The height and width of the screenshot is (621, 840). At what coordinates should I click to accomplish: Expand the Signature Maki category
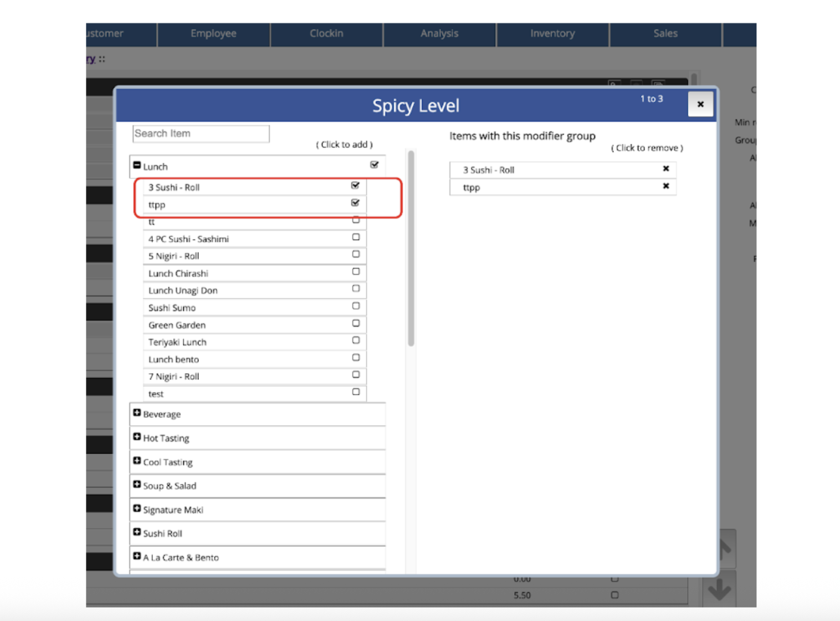(x=137, y=508)
